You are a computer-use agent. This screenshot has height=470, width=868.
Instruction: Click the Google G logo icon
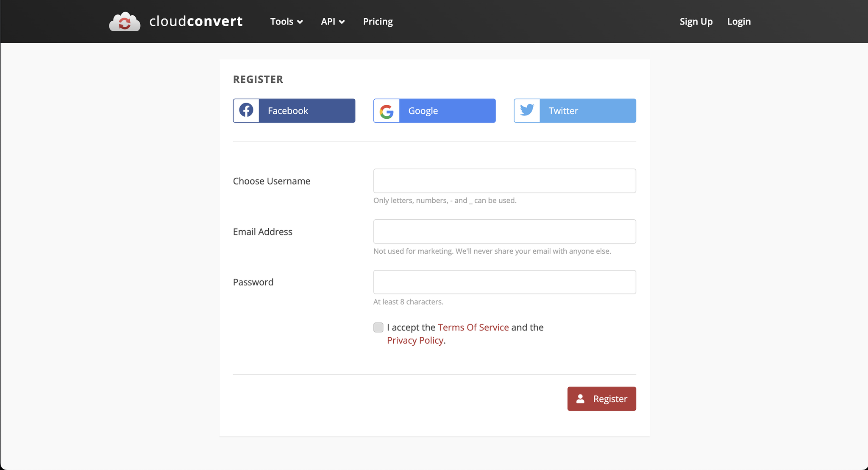pyautogui.click(x=387, y=111)
